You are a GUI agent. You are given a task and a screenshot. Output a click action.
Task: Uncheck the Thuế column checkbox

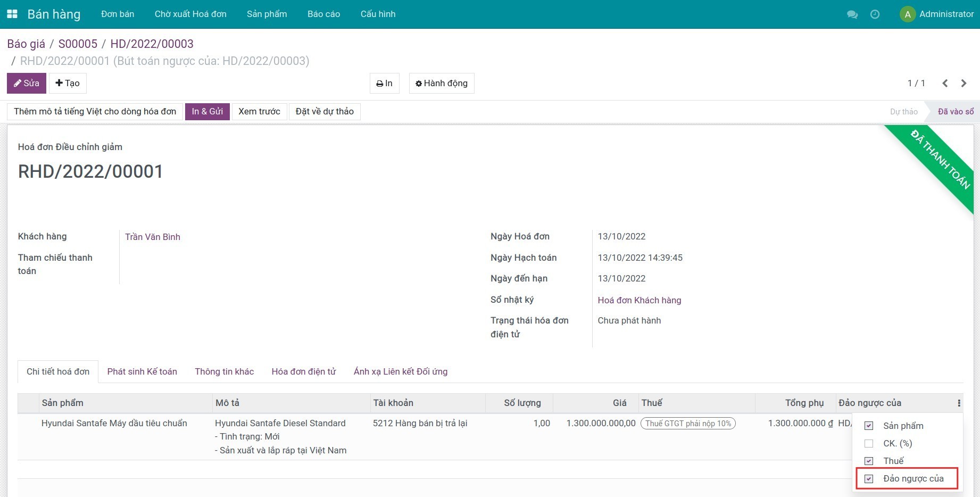(869, 461)
